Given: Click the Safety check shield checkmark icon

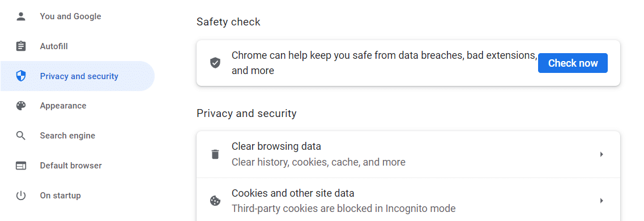Looking at the screenshot, I should pyautogui.click(x=215, y=63).
